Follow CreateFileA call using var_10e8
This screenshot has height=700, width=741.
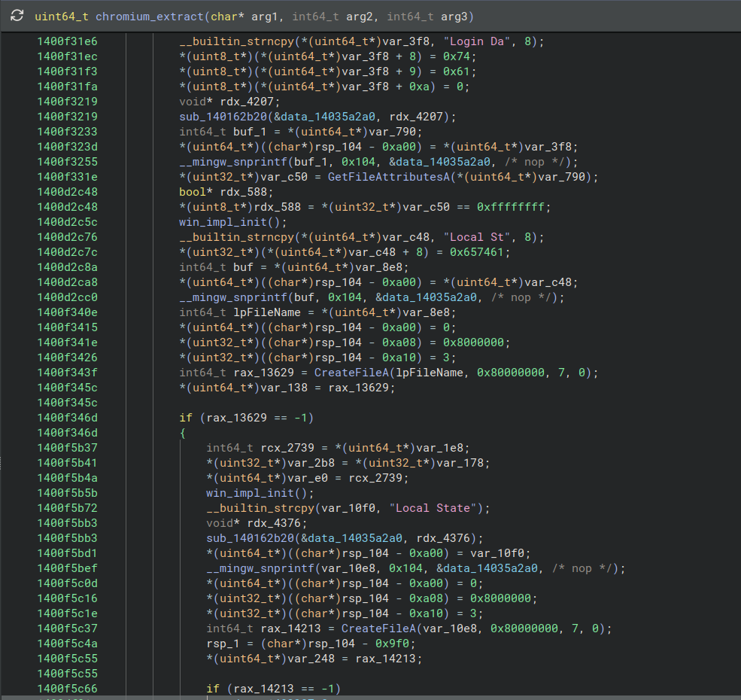378,628
